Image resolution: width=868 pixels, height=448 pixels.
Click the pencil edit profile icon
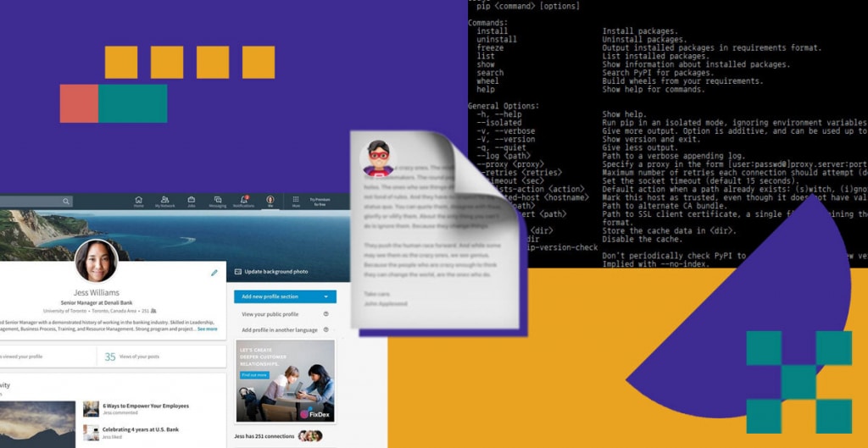pos(214,273)
